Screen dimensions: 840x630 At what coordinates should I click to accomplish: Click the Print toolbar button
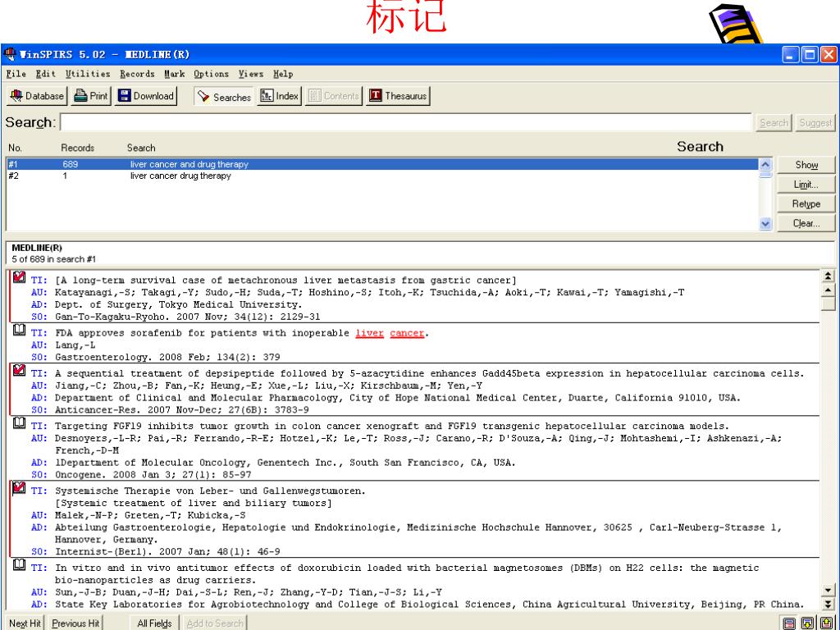91,96
